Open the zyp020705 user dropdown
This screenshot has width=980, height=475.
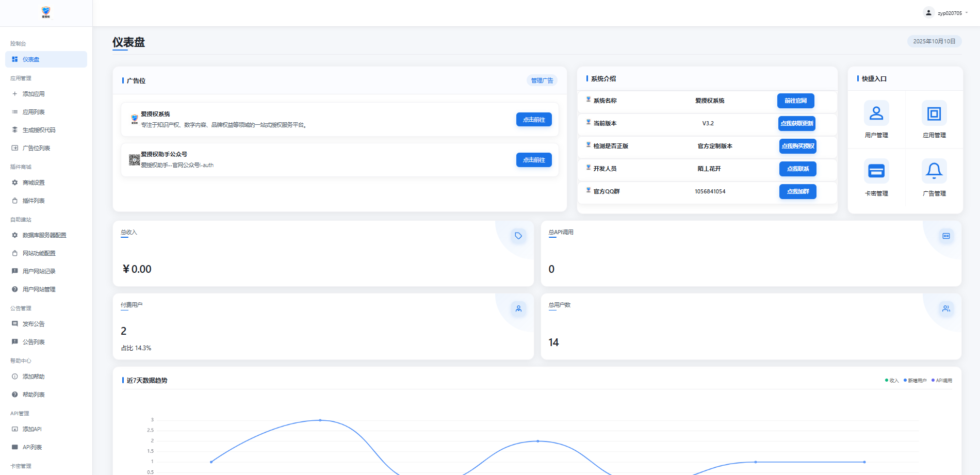(x=945, y=13)
